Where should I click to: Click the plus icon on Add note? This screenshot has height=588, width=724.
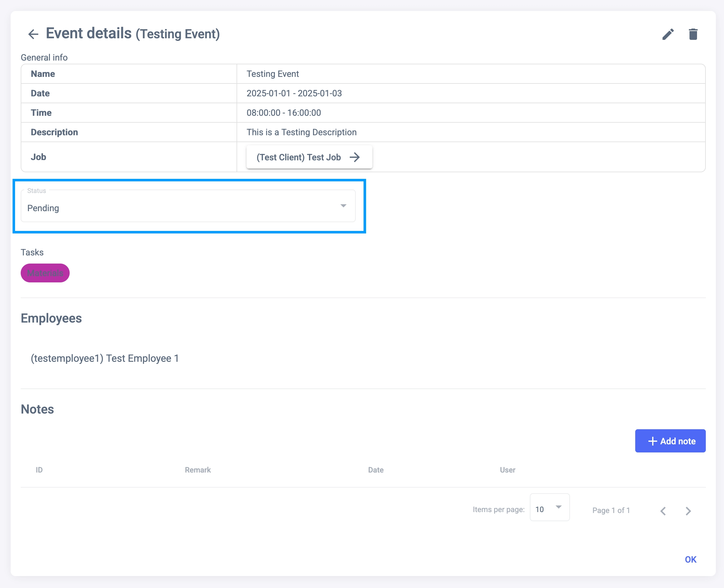[x=652, y=441]
